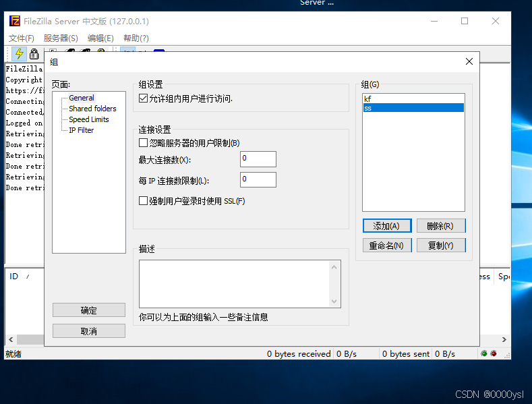This screenshot has height=404, width=532.
Task: Open the IP Filter page
Action: (x=81, y=130)
